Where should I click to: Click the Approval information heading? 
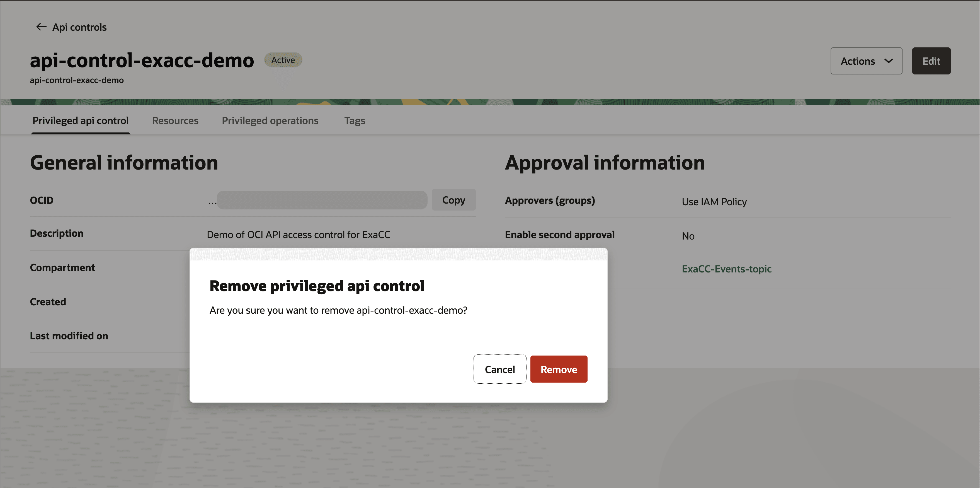pos(605,163)
